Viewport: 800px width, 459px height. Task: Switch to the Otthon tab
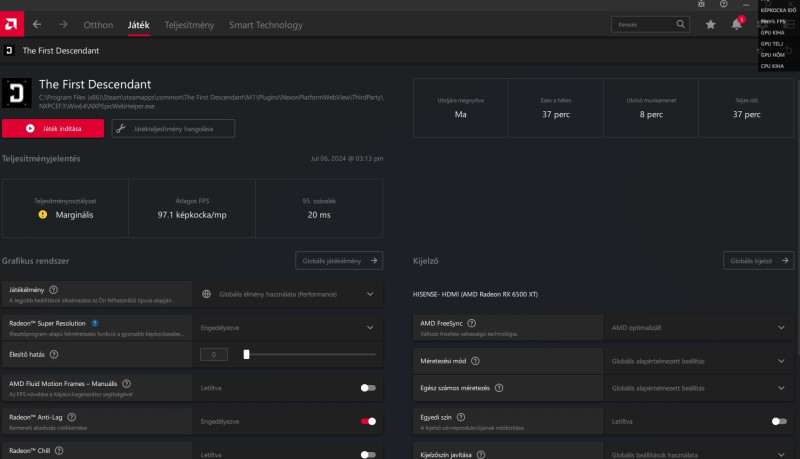click(x=98, y=25)
